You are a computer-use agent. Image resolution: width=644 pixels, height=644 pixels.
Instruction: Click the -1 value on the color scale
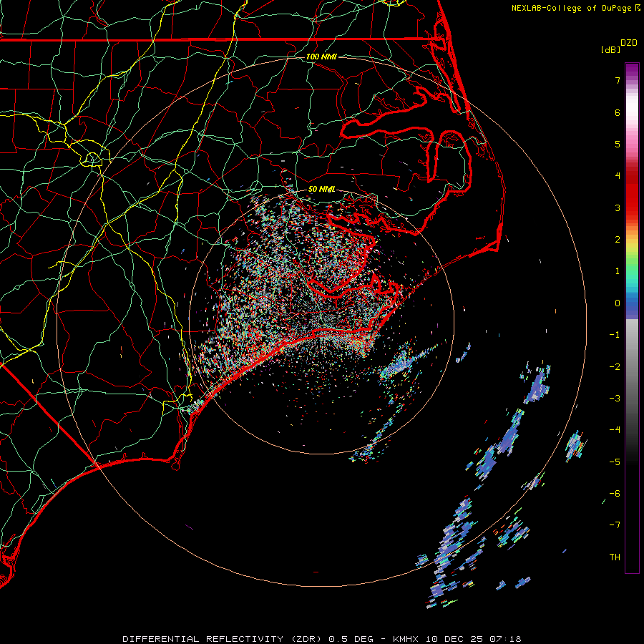pos(615,335)
